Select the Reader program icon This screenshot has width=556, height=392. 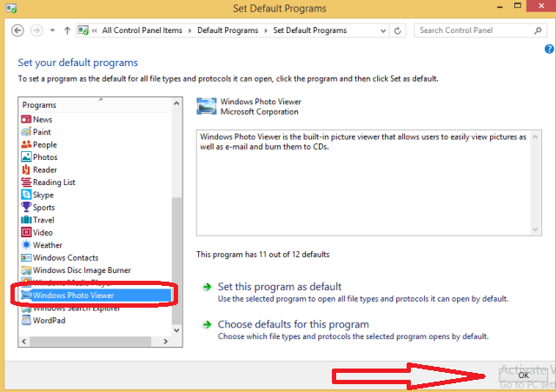click(x=26, y=169)
